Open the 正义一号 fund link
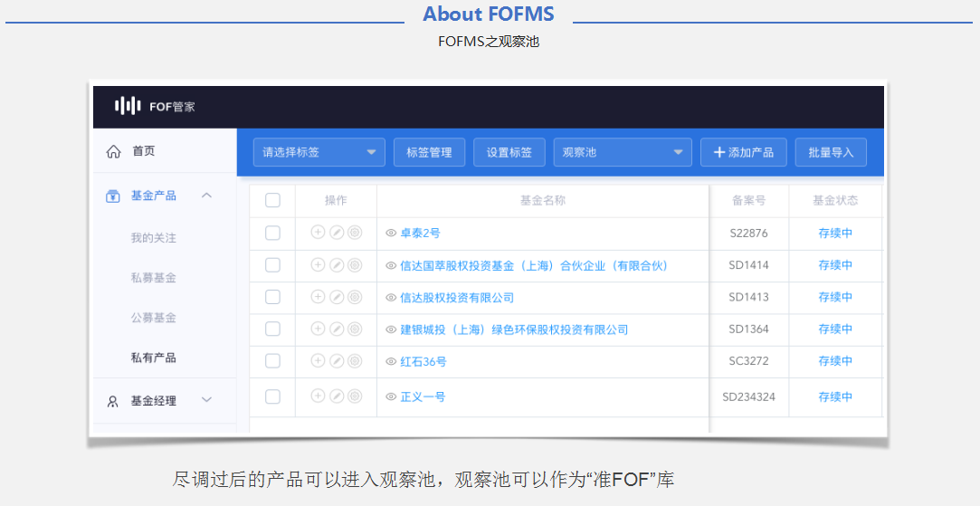980x506 pixels. [423, 396]
